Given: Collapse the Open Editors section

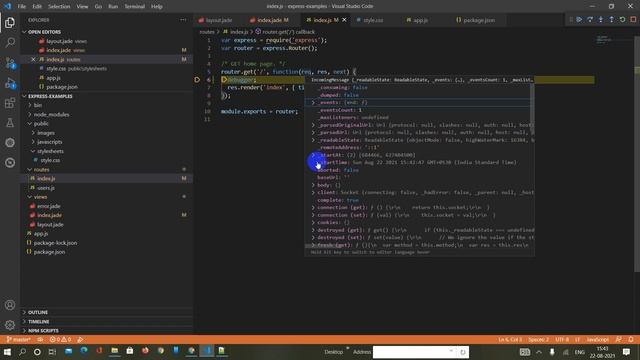Looking at the screenshot, I should 24,32.
